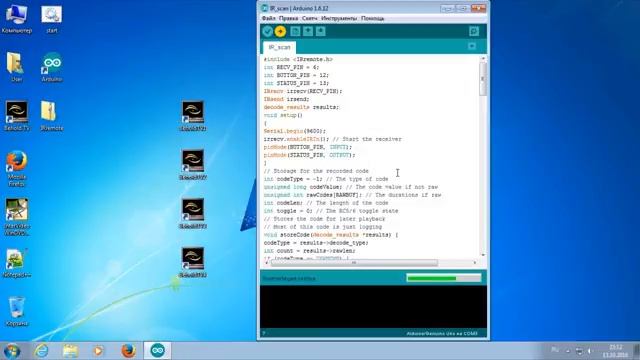This screenshot has width=640, height=360.
Task: Select the IR_scan sketch tab
Action: (280, 47)
